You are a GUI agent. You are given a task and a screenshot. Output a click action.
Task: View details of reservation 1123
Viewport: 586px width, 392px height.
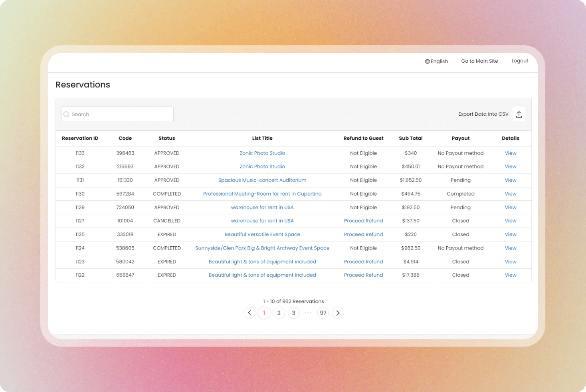511,262
